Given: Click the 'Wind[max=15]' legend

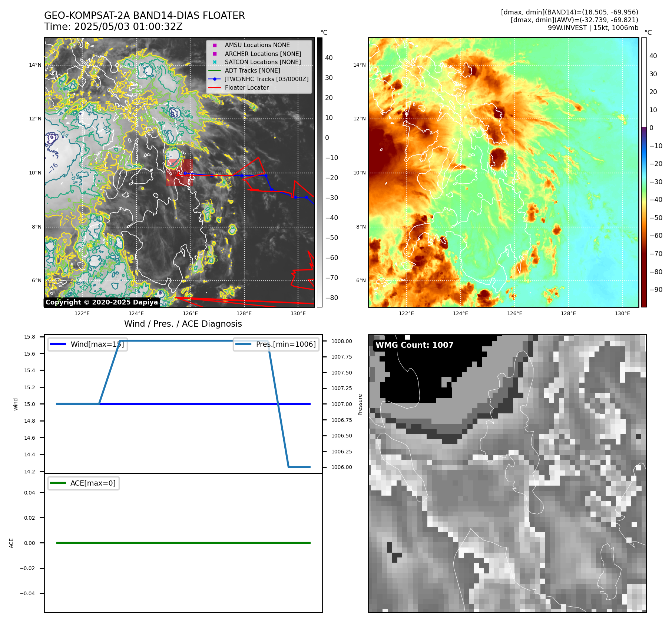Looking at the screenshot, I should point(88,344).
